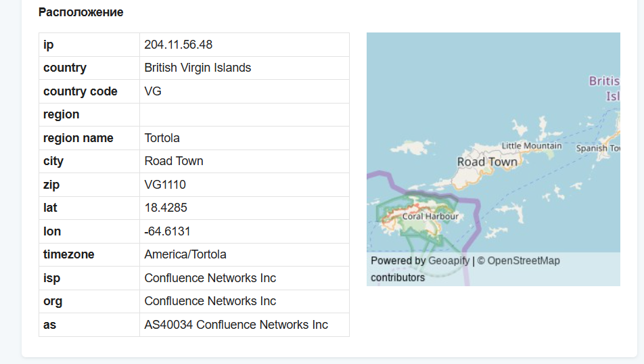644x364 pixels.
Task: Click the isp row's Confluence Networks Inc value
Action: [x=210, y=278]
